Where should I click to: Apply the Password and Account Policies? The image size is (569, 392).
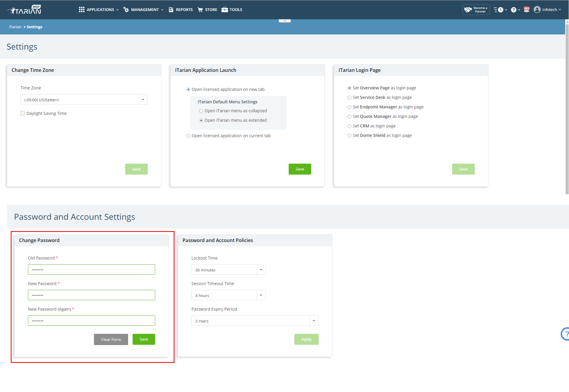coord(306,339)
